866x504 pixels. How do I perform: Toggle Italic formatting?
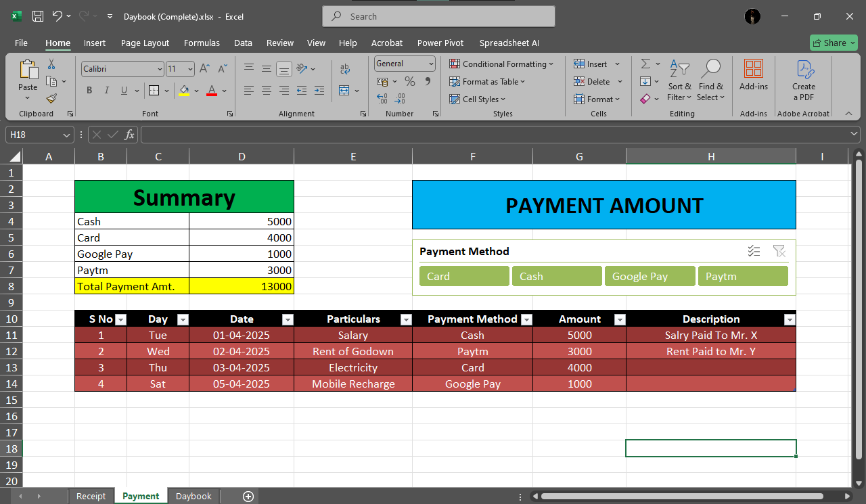pos(107,91)
